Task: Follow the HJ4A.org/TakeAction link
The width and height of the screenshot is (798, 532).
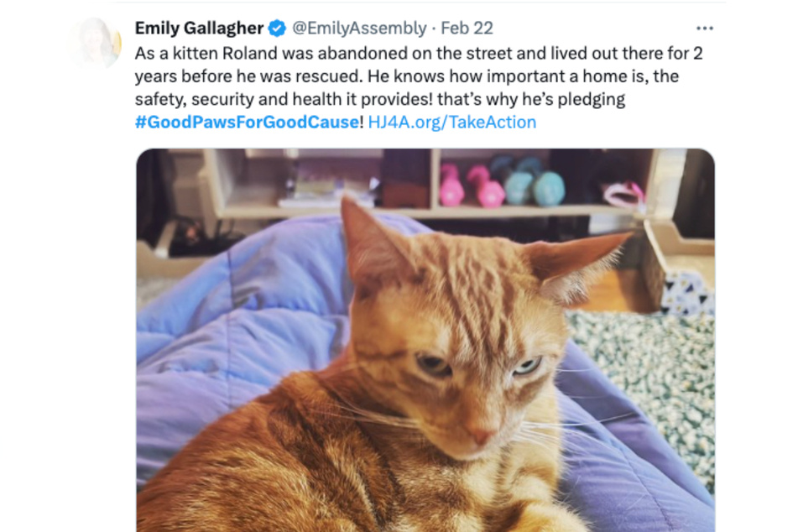Action: (x=452, y=123)
